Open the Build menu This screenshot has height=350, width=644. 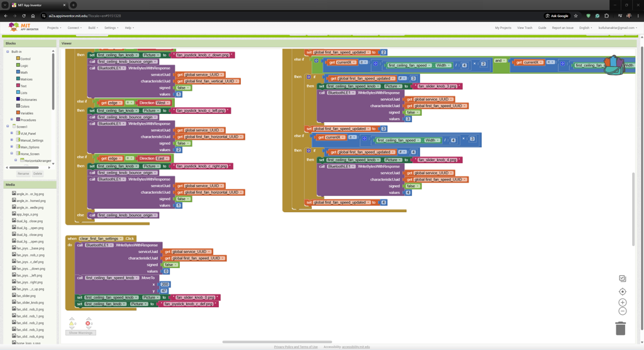(93, 28)
